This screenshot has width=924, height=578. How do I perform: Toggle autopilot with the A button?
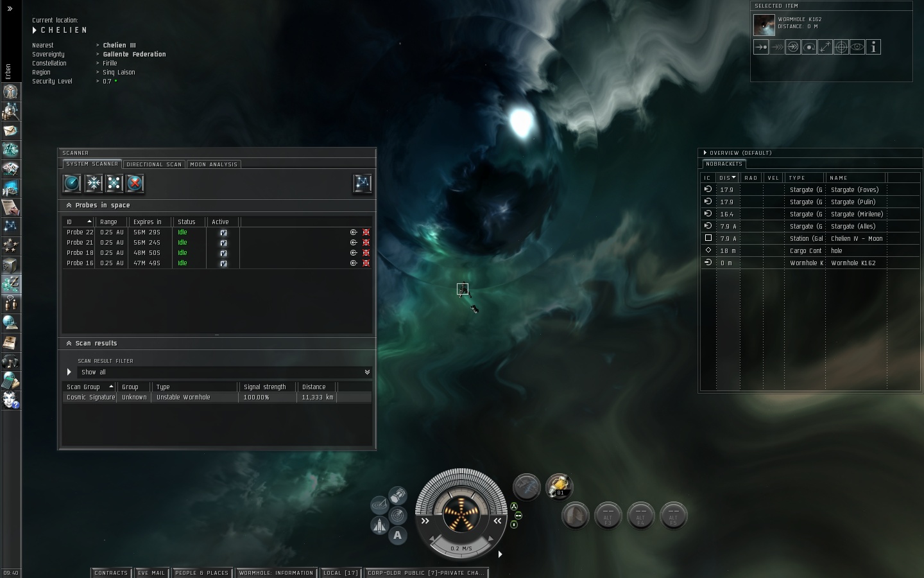pos(398,535)
